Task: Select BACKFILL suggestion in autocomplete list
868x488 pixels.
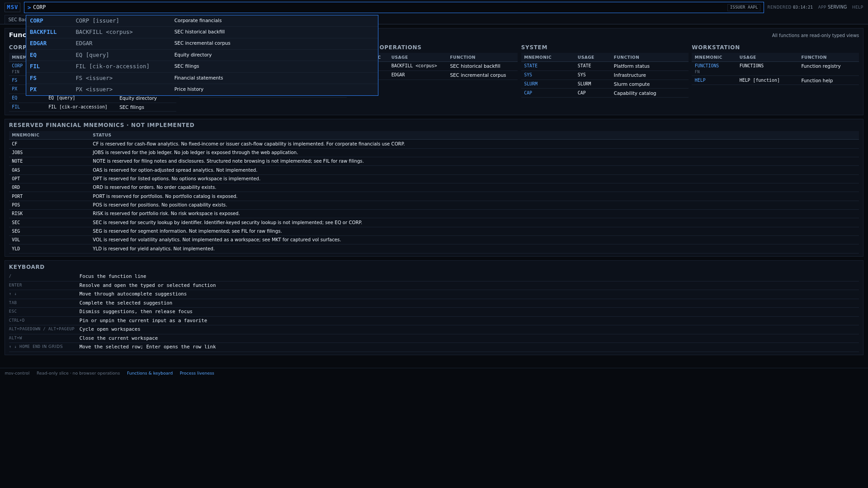Action: click(x=202, y=32)
